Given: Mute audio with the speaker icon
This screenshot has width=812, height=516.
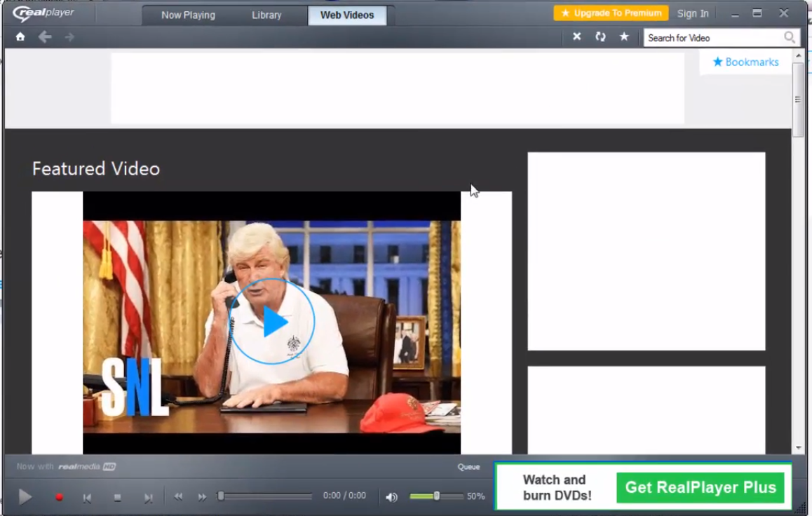Looking at the screenshot, I should tap(391, 497).
